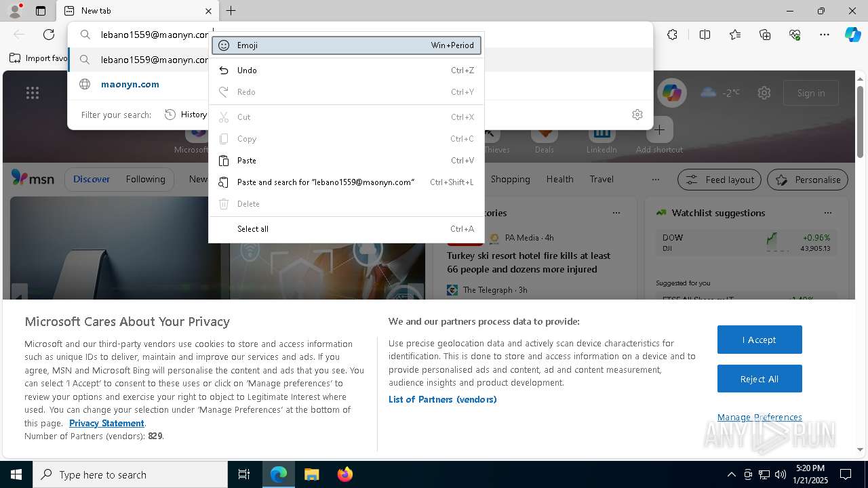The image size is (868, 488).
Task: Open the Favorites star icon
Action: point(735,35)
